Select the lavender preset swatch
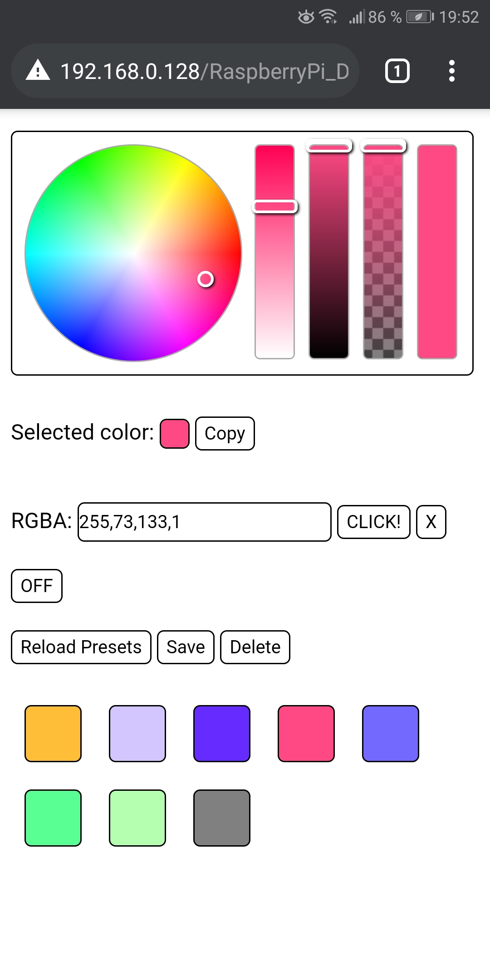The height and width of the screenshot is (980, 490). pos(137,733)
